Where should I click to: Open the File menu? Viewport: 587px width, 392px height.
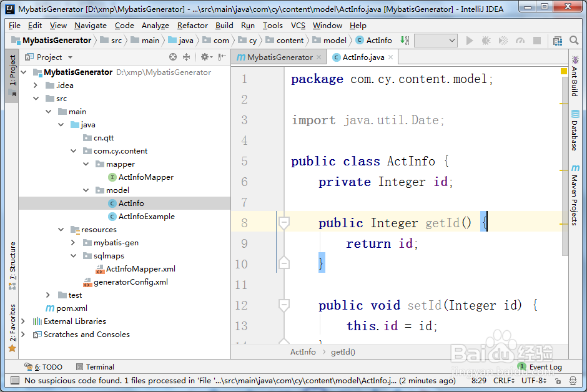pyautogui.click(x=14, y=26)
